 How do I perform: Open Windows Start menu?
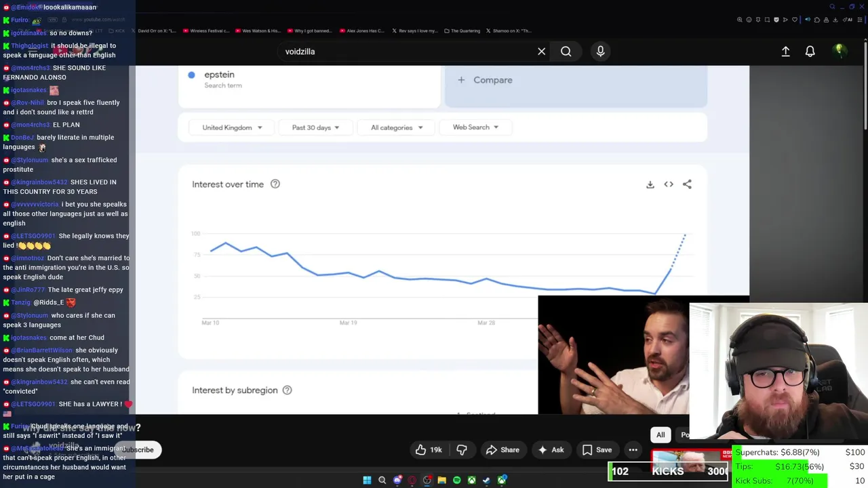(367, 480)
